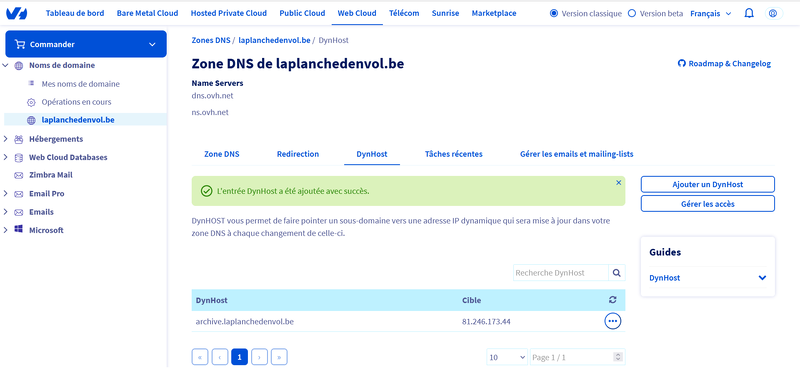
Task: Click the green checkmark success icon
Action: (206, 191)
